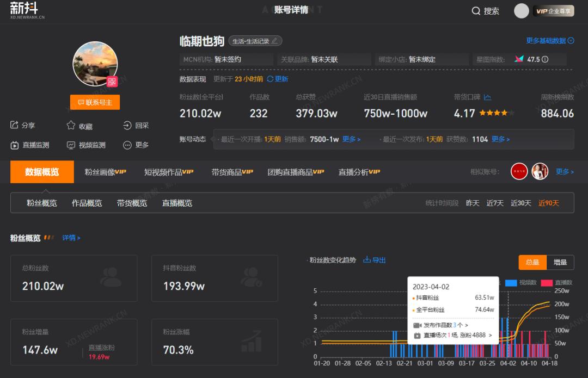This screenshot has height=378, width=588.
Task: Click the 总粉丝数 card
Action: click(74, 278)
